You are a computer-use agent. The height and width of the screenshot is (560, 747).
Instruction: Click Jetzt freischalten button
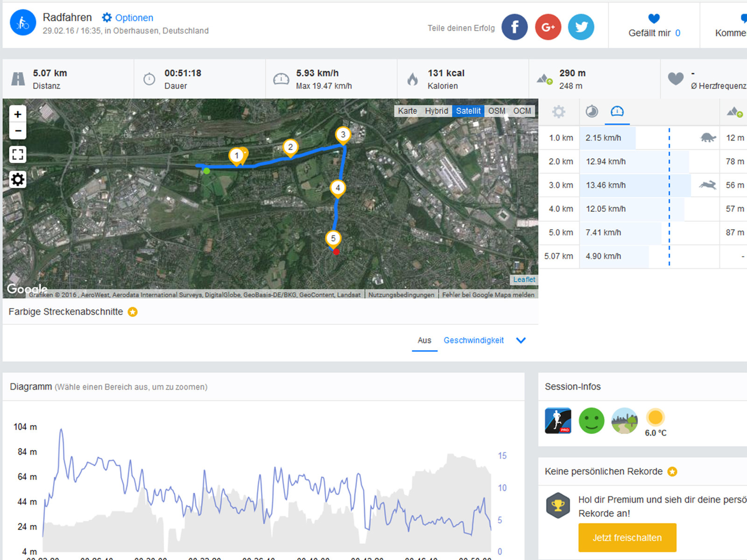pos(627,538)
